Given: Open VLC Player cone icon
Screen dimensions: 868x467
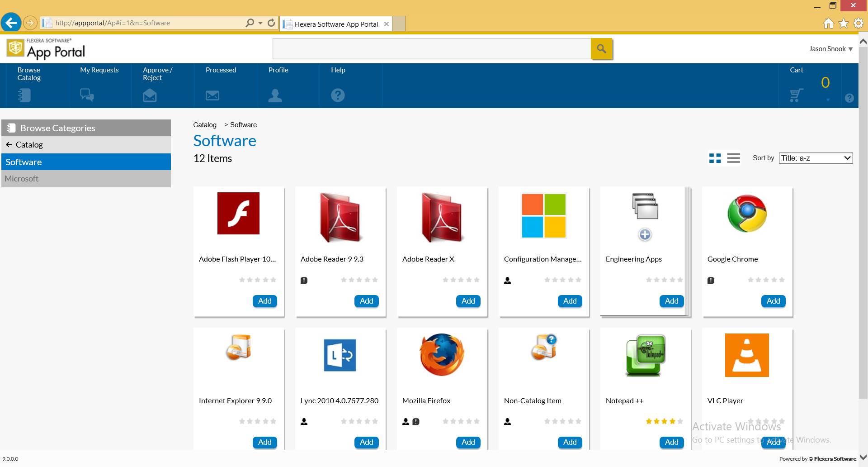Looking at the screenshot, I should (x=747, y=355).
